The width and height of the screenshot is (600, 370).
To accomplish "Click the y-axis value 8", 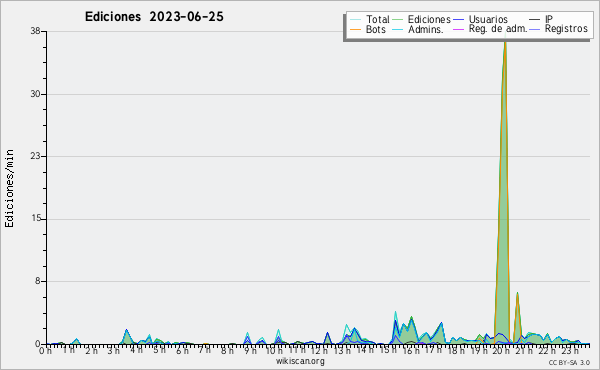I will pyautogui.click(x=38, y=281).
